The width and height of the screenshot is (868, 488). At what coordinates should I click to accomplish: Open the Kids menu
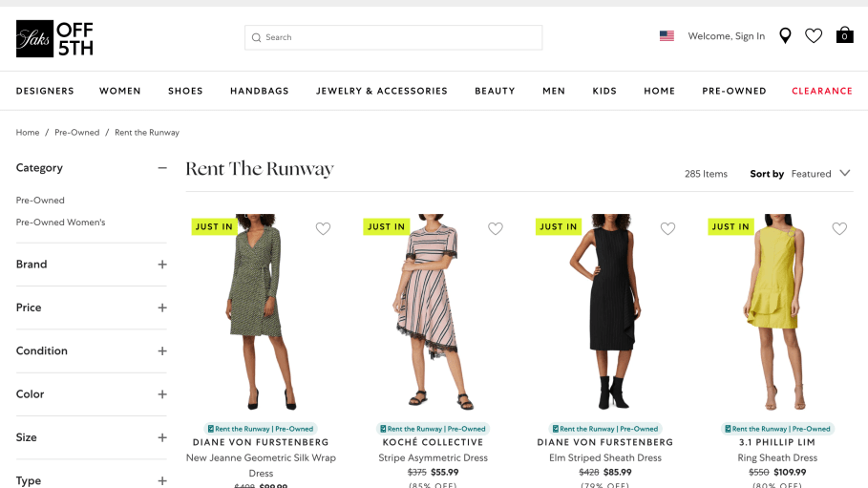point(604,91)
